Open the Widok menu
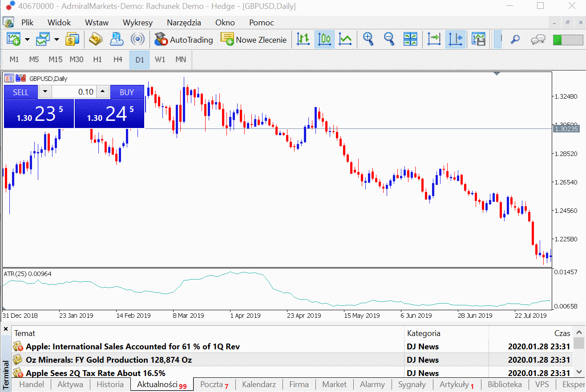586x392 pixels. coord(59,23)
